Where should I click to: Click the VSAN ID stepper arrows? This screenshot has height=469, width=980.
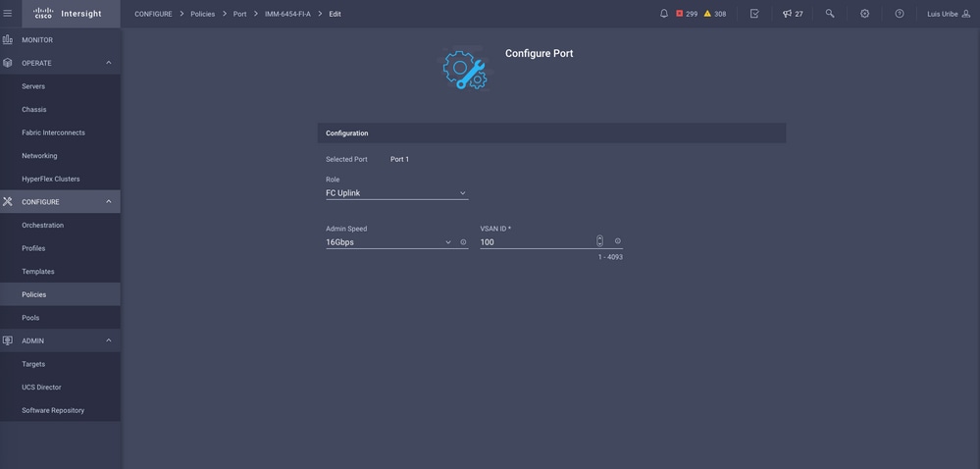coord(599,240)
